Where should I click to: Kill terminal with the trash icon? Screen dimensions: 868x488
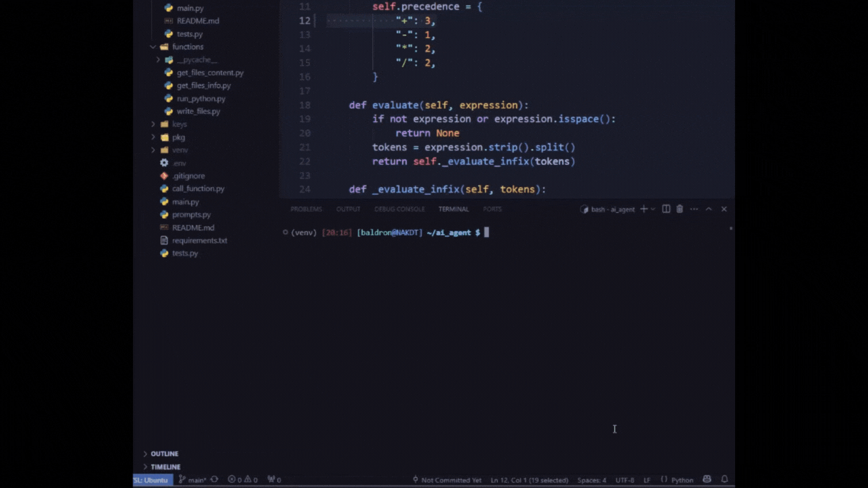click(679, 209)
